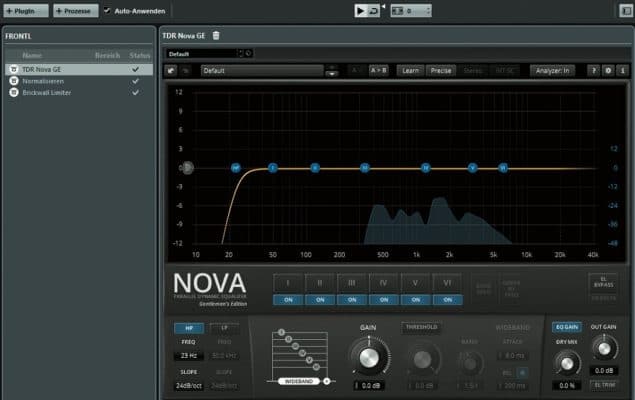
Task: Click the Analyzer: In button
Action: click(552, 70)
